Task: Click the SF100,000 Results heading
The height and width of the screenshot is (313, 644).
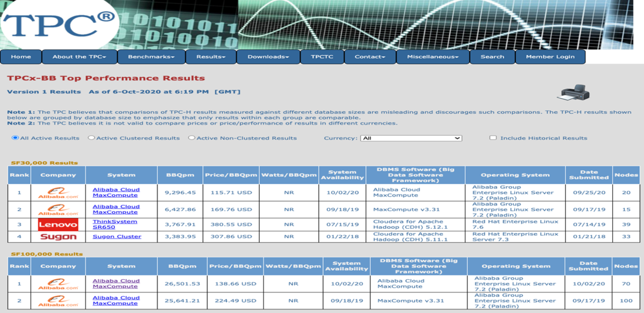Action: click(47, 254)
